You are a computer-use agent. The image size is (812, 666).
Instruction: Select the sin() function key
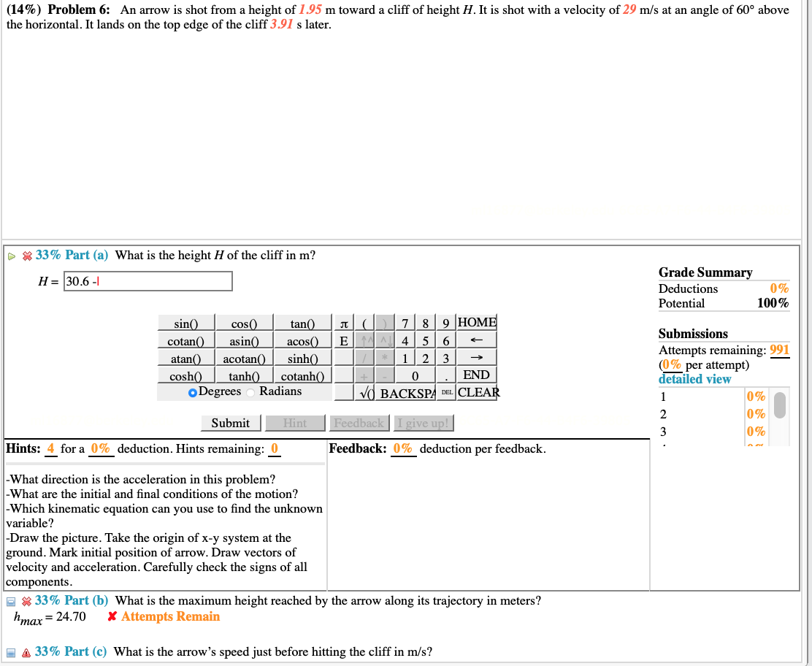pos(185,322)
